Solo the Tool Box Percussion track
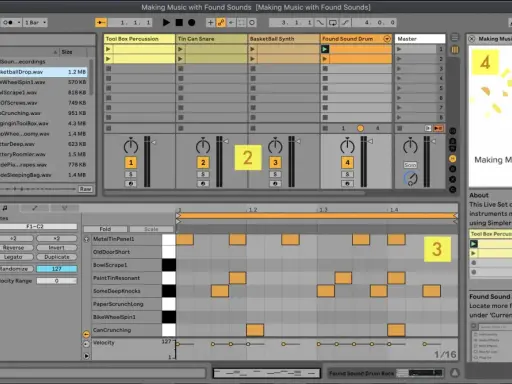Image resolution: width=512 pixels, height=384 pixels. click(131, 174)
